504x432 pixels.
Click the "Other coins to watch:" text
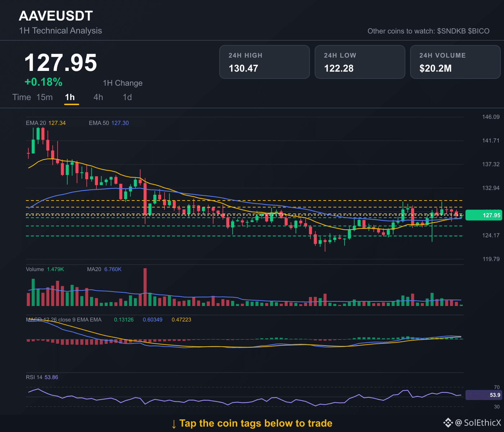(x=401, y=31)
